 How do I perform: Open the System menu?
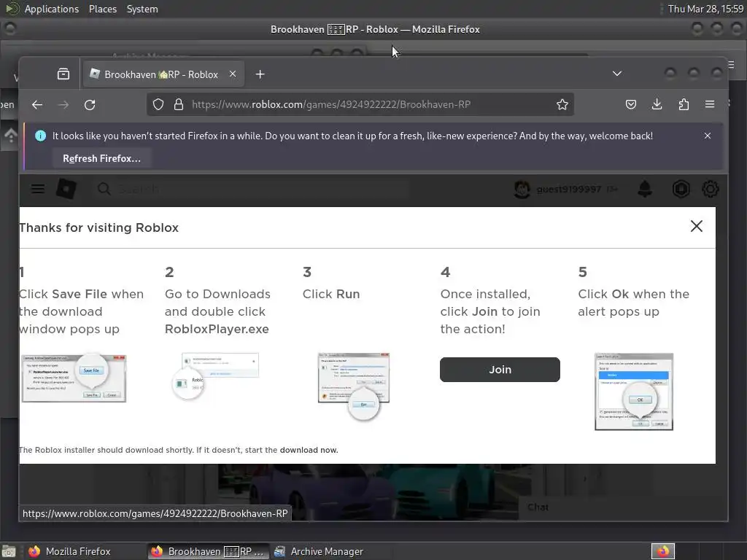[142, 9]
